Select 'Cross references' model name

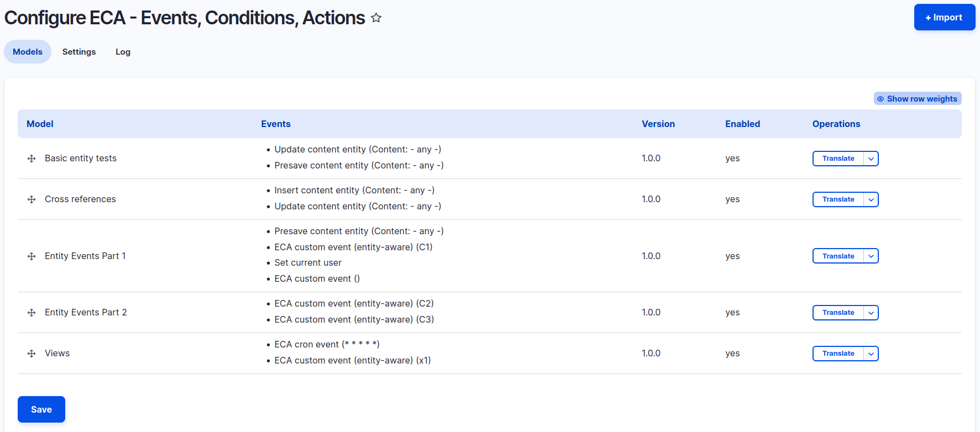click(80, 199)
